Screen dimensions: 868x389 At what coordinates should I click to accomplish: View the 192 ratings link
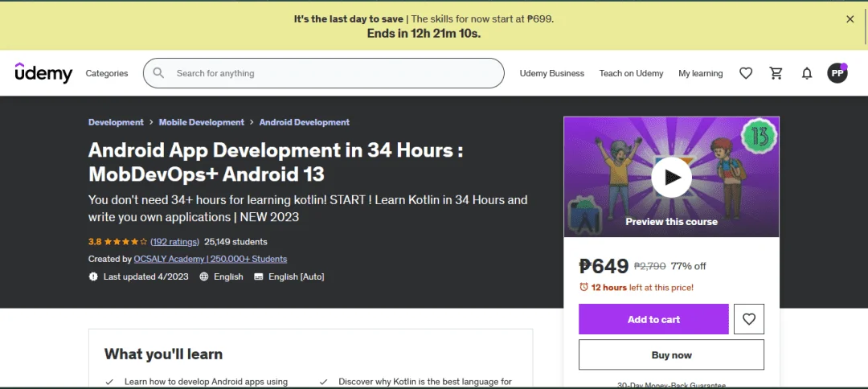[x=175, y=242]
